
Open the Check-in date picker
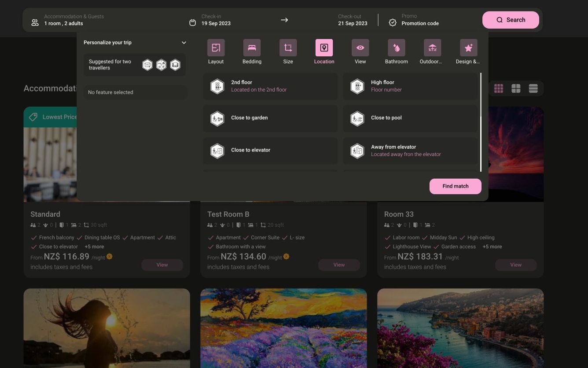pos(216,20)
